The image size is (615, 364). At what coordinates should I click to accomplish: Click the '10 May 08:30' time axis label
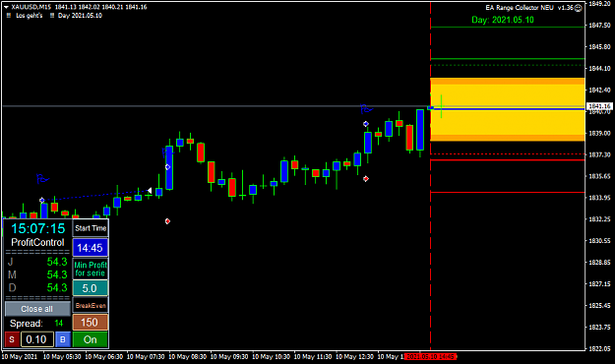click(x=188, y=357)
